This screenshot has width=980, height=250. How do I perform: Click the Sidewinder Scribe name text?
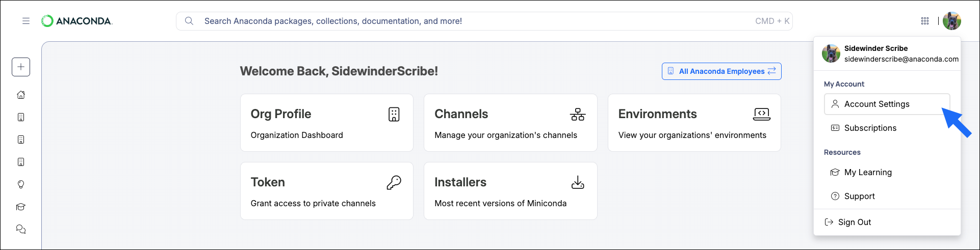[876, 48]
